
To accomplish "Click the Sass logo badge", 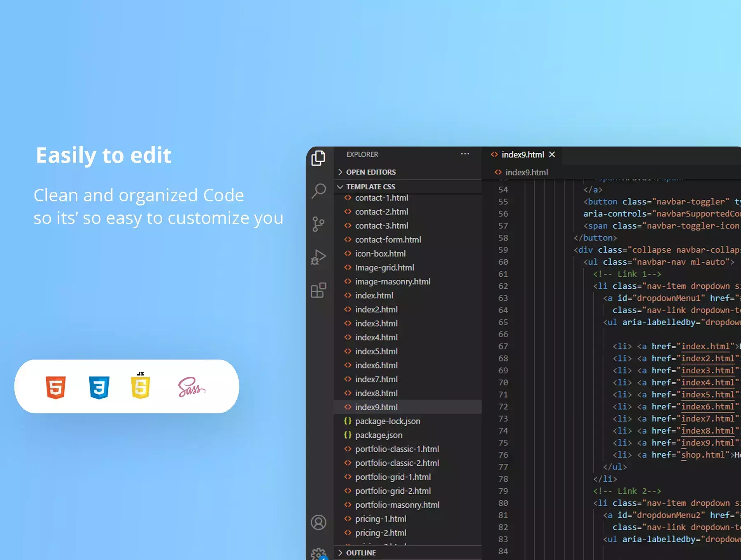I will coord(191,387).
